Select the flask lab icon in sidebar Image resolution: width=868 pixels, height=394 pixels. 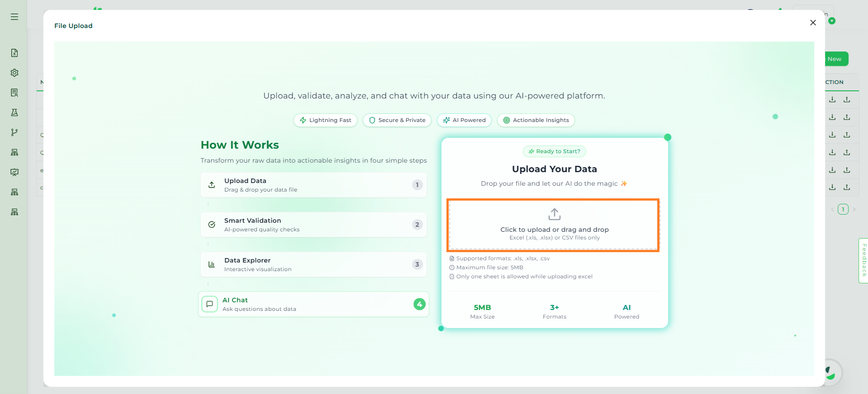click(x=14, y=113)
